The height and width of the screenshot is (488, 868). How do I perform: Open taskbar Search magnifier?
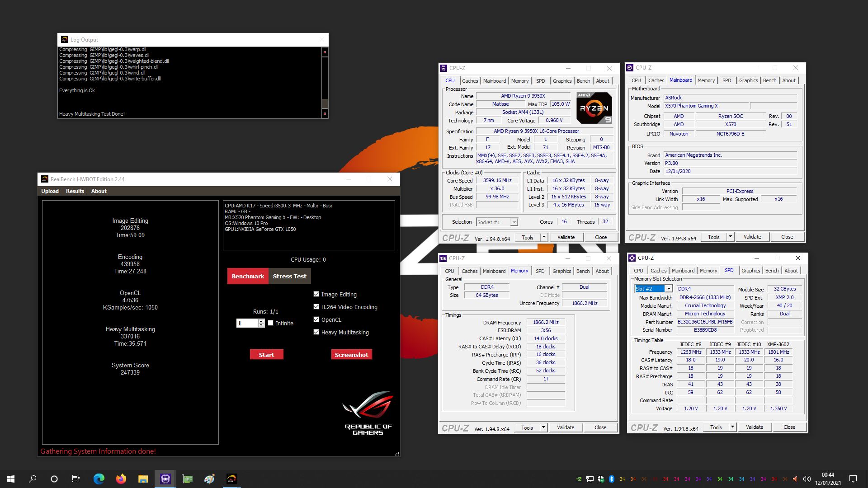click(33, 479)
